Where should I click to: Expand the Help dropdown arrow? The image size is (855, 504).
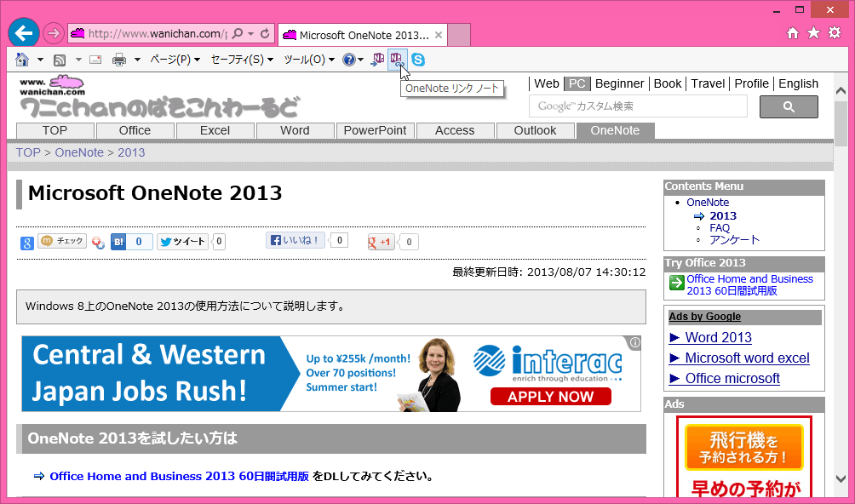pos(360,60)
